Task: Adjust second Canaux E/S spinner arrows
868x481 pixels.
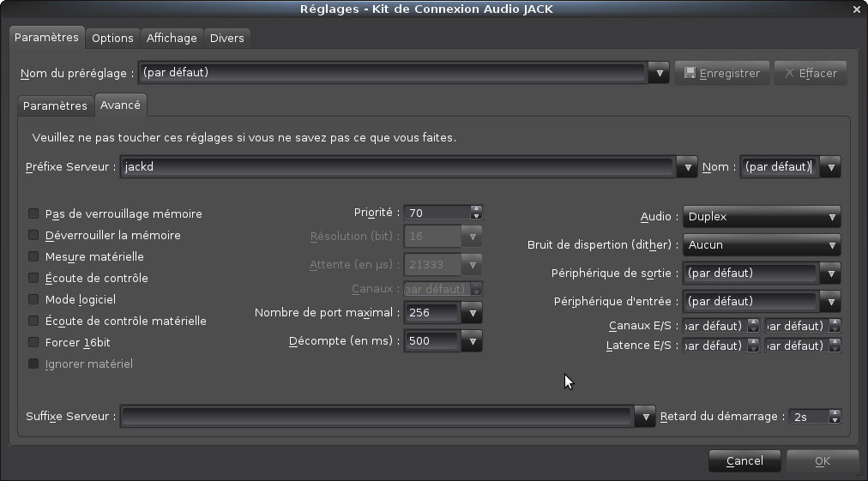Action: click(835, 326)
